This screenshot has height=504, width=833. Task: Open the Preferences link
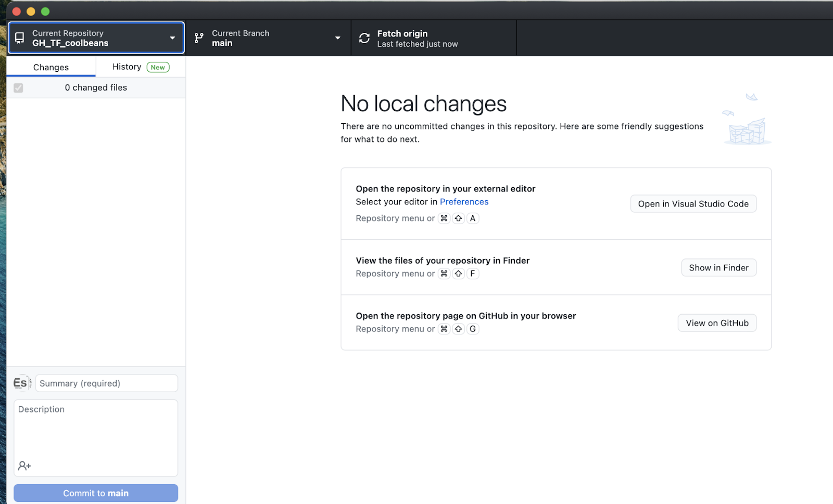[464, 202]
